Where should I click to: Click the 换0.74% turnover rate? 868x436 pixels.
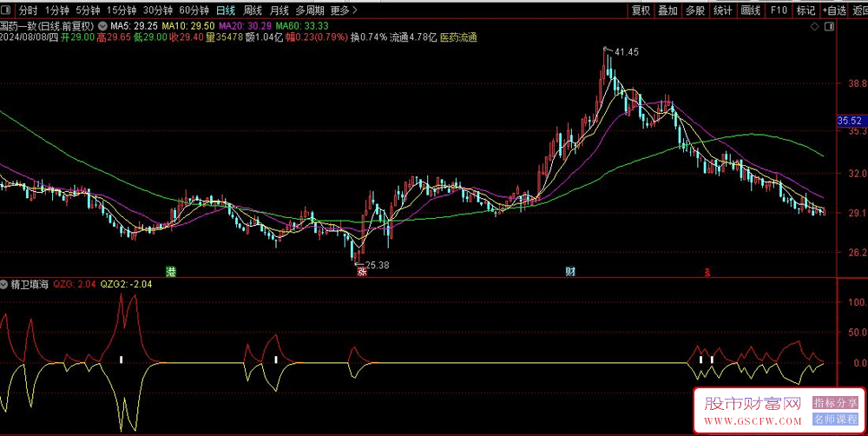coord(369,37)
